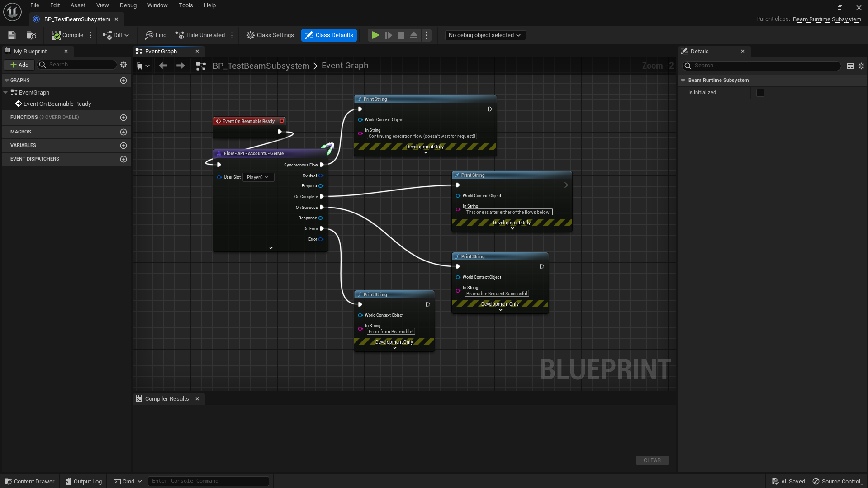Open My Blueprint panel settings gear
Image resolution: width=868 pixels, height=488 pixels.
coord(123,65)
